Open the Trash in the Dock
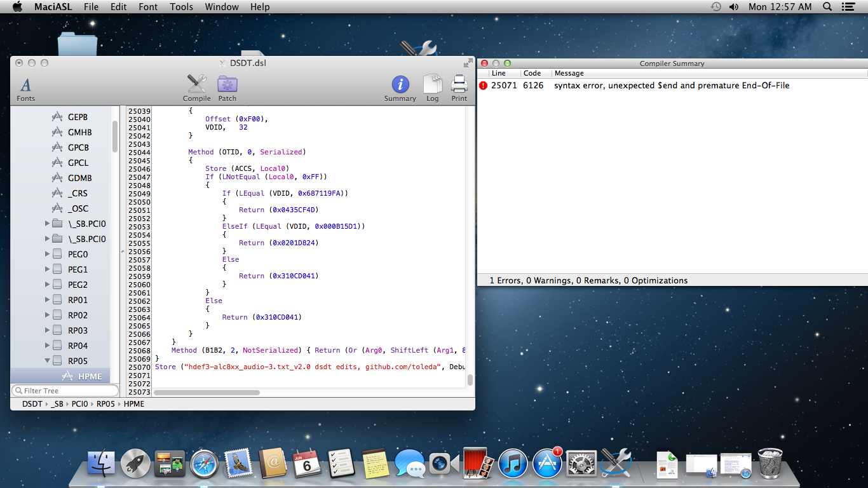Image resolution: width=868 pixels, height=488 pixels. click(770, 463)
